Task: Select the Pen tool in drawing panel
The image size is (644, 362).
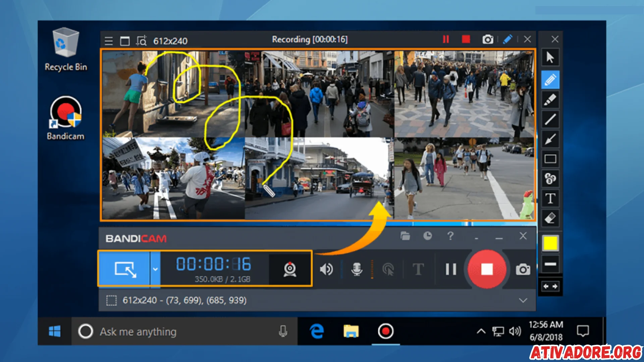Action: tap(550, 80)
